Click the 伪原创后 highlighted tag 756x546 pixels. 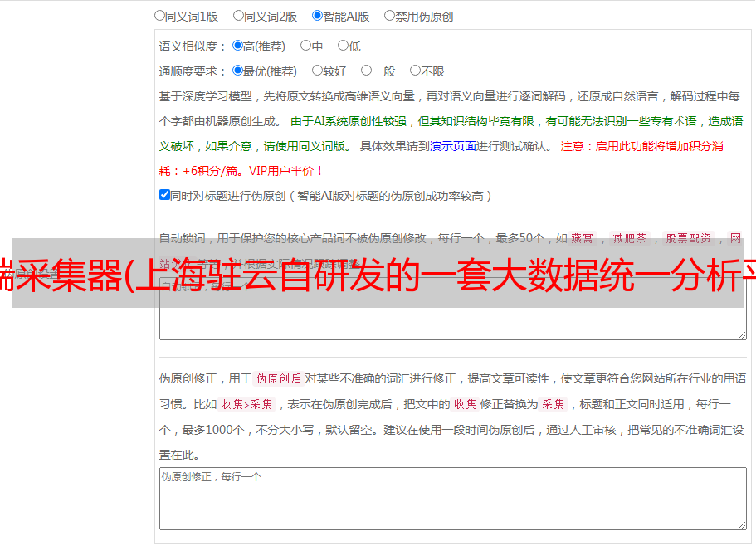(x=279, y=378)
